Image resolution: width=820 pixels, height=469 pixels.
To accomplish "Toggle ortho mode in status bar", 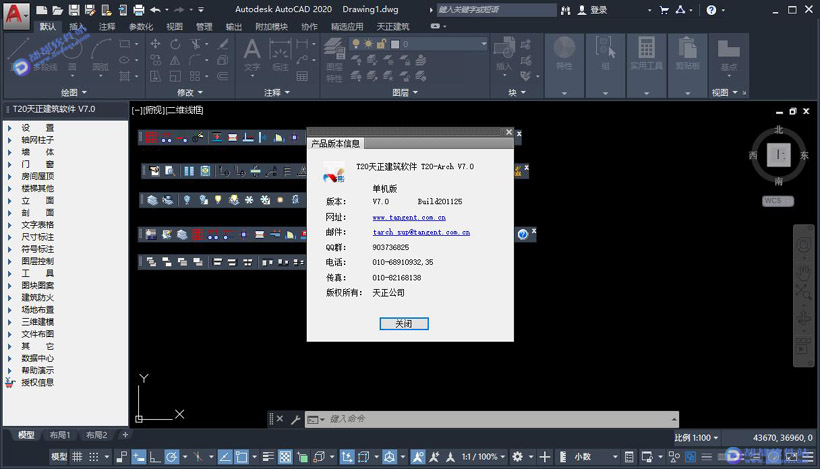I will coord(155,457).
